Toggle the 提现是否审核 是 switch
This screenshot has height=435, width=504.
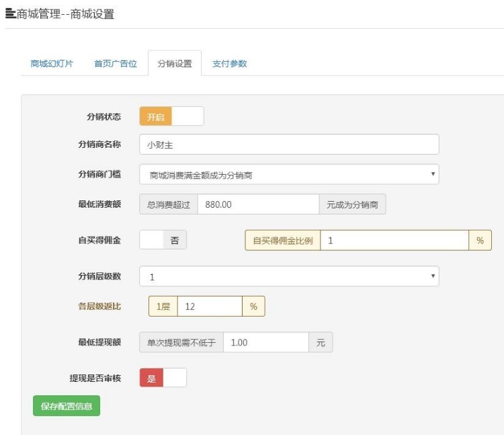tap(163, 378)
